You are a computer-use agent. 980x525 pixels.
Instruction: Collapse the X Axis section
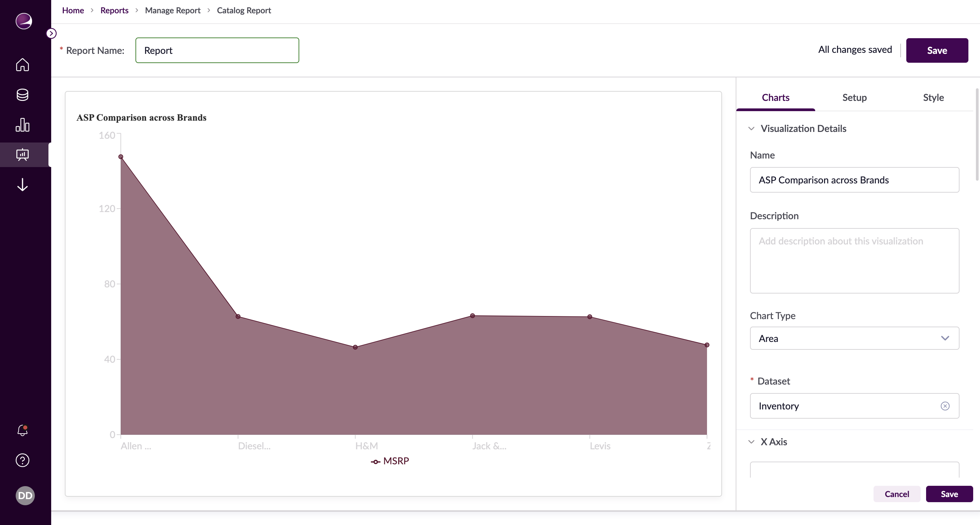coord(751,442)
